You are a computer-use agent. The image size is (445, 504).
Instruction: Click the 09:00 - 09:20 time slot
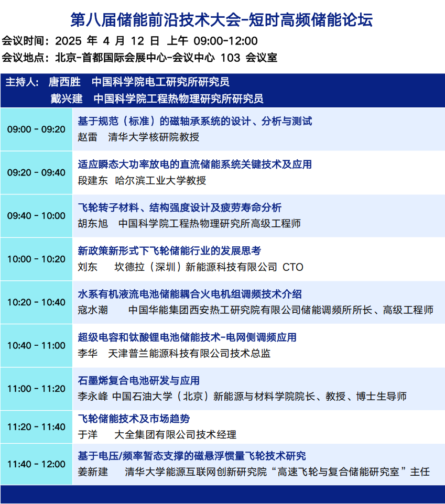point(36,129)
